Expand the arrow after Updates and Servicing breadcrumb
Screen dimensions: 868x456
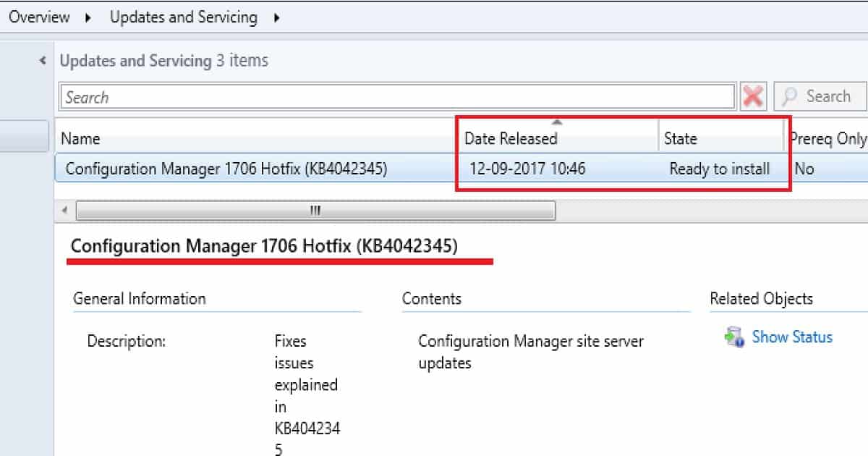(277, 17)
